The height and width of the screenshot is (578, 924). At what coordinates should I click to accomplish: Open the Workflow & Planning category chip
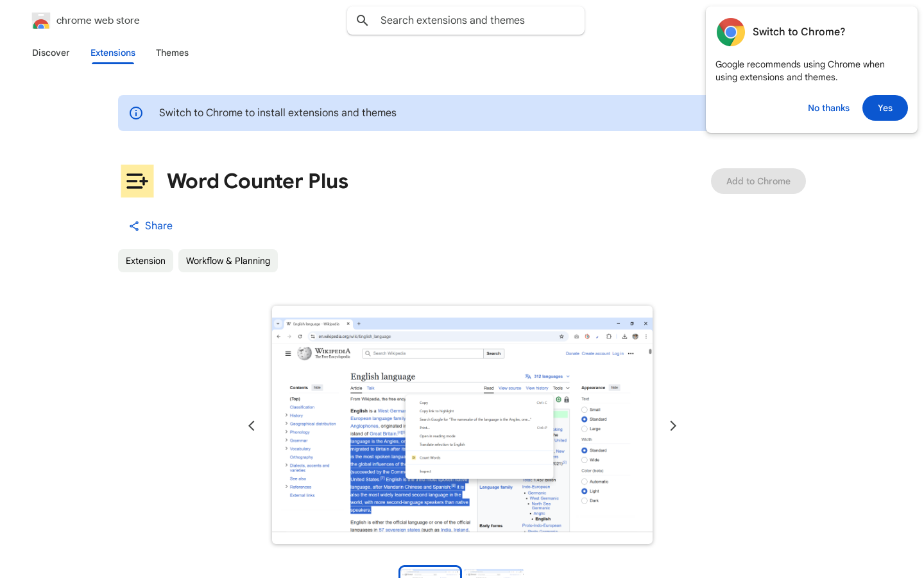228,261
